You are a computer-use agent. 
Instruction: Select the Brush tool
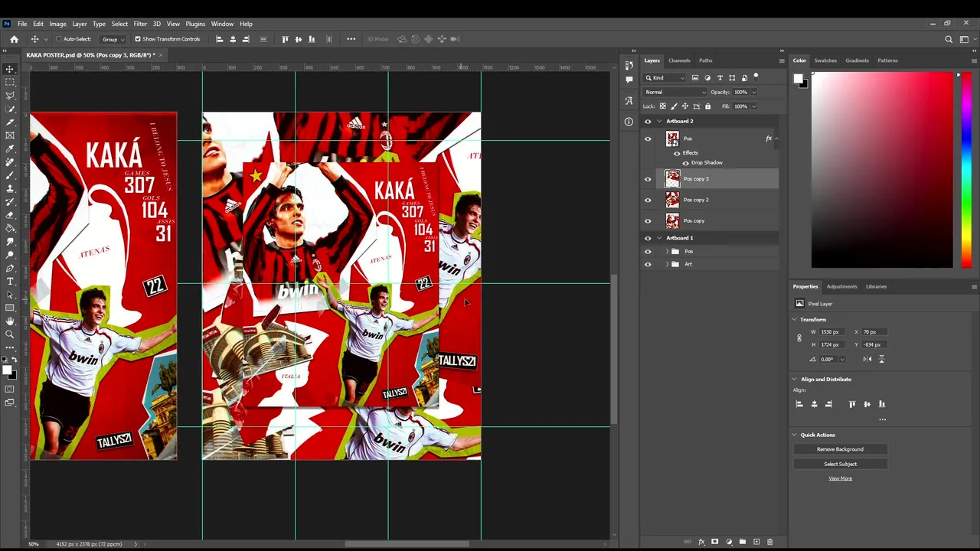point(10,175)
